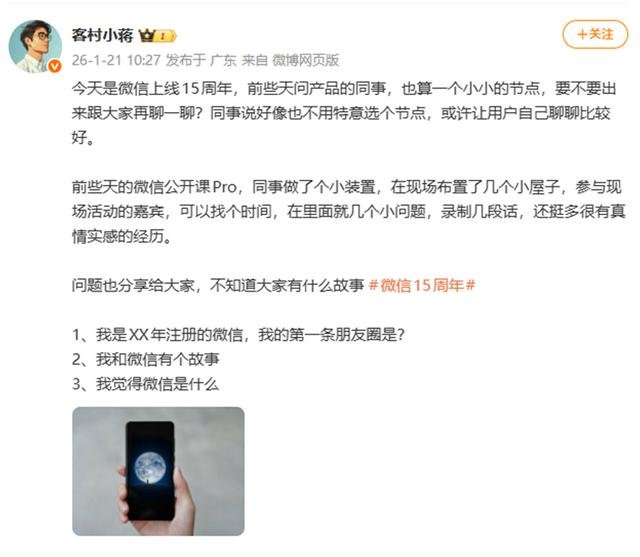Click the membership level 1 badge
Viewport: 640px width, 557px height.
click(x=165, y=36)
